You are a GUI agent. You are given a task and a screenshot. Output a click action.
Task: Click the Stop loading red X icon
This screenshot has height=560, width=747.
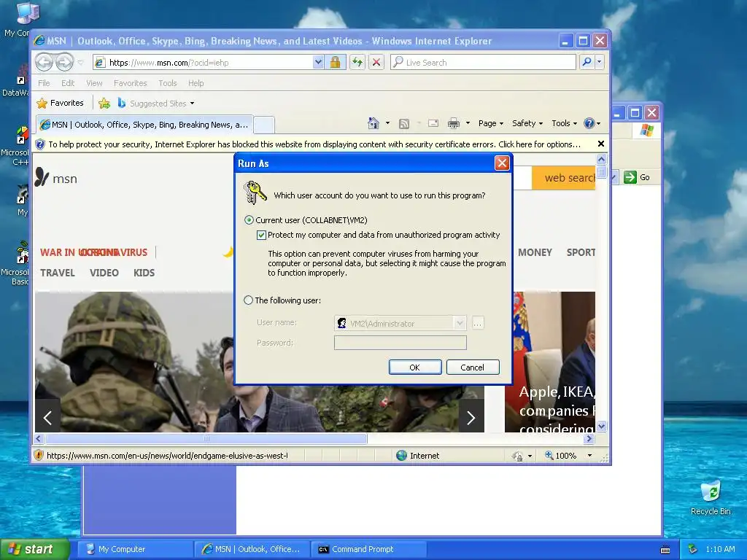point(376,62)
